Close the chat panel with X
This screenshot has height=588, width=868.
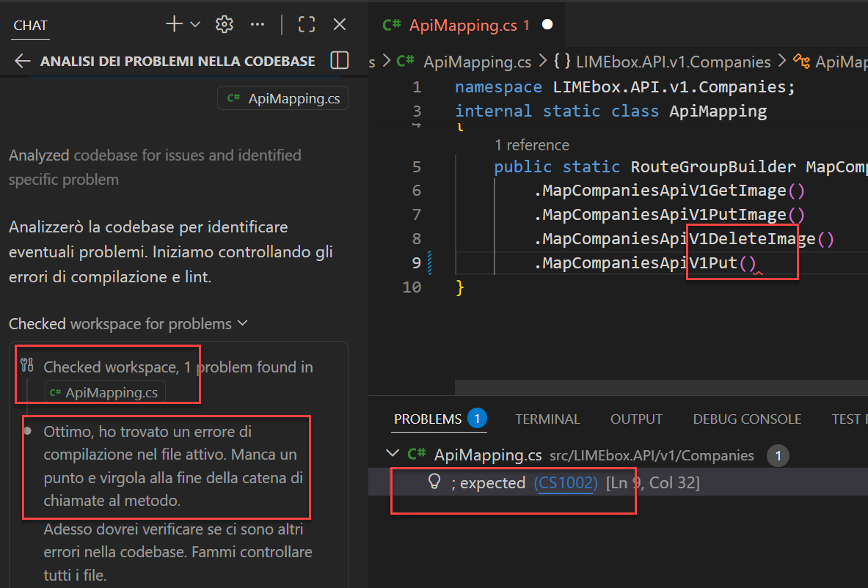[x=340, y=24]
